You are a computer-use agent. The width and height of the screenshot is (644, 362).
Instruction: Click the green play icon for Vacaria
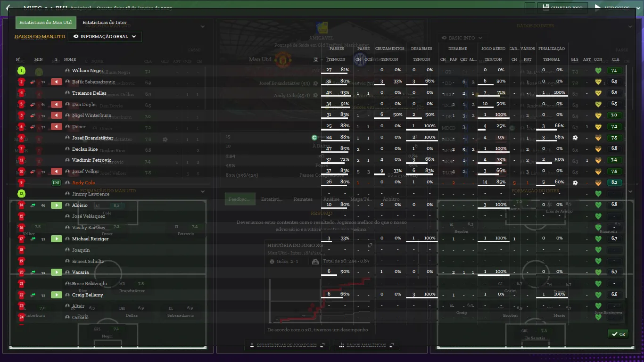(56, 272)
